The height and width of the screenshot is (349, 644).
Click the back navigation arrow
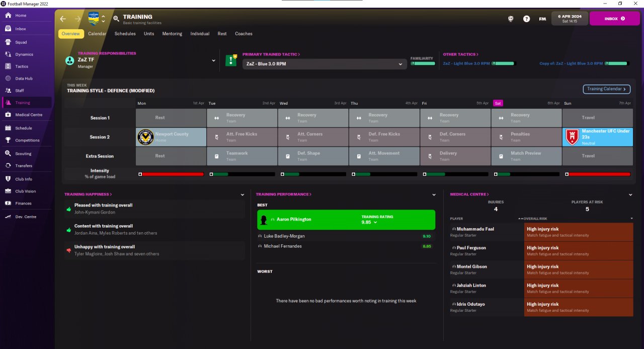click(x=63, y=19)
